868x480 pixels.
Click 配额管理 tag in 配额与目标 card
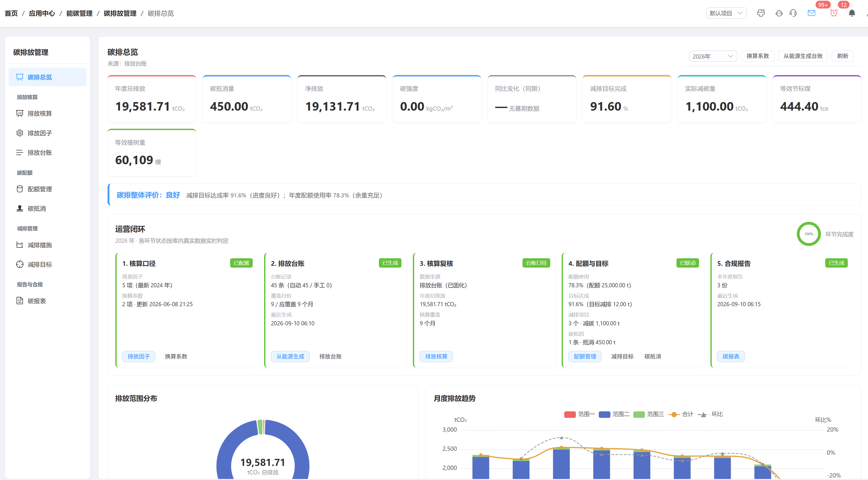585,356
